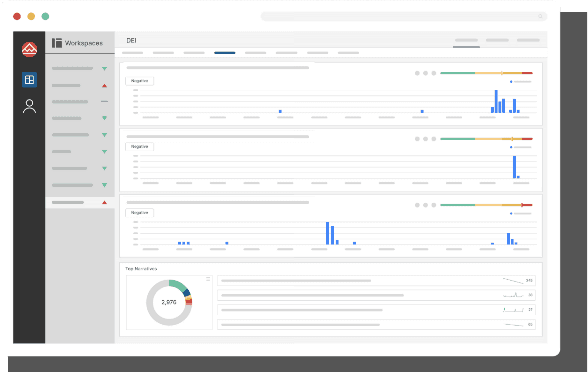The image size is (588, 373).
Task: Open the dashboard grid icon in sidebar
Action: (29, 80)
